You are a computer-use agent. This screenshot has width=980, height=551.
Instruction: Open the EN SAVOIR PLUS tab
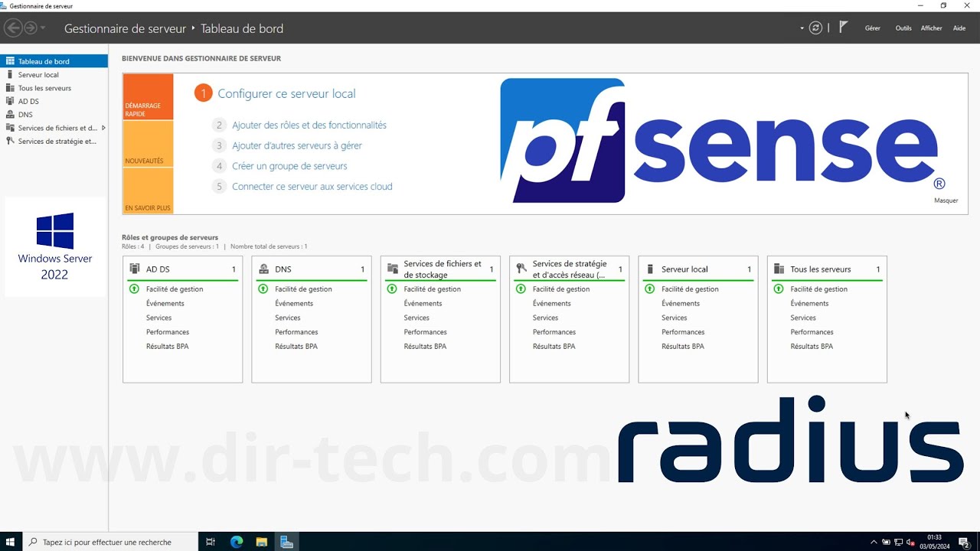[x=148, y=191]
